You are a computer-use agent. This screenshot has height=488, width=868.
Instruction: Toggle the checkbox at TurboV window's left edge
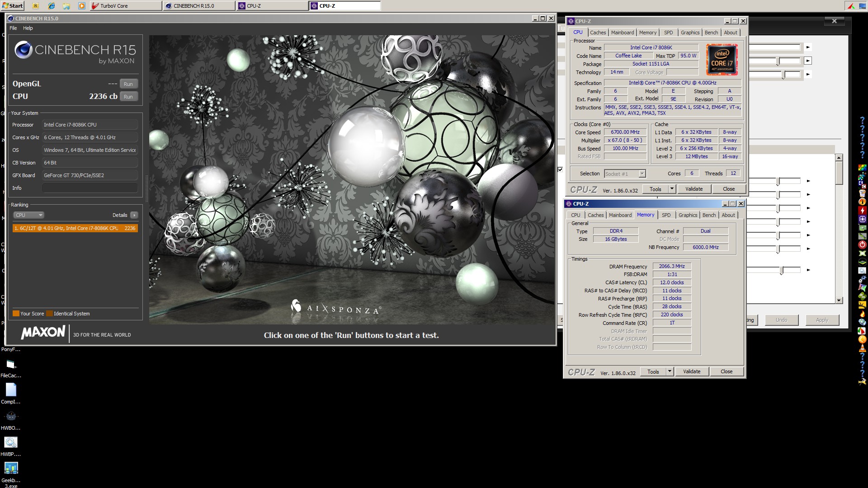click(560, 169)
